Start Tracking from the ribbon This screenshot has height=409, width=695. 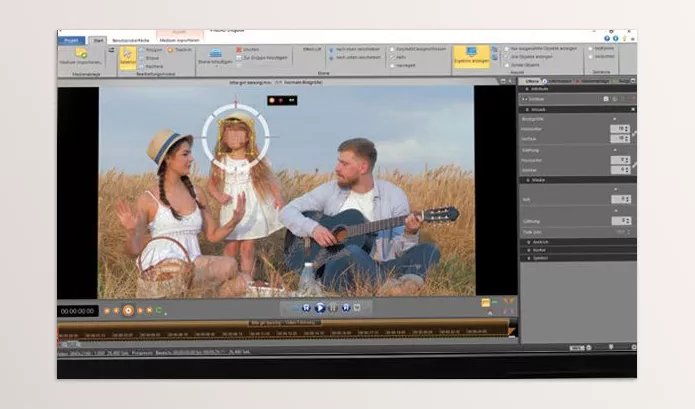pos(180,50)
